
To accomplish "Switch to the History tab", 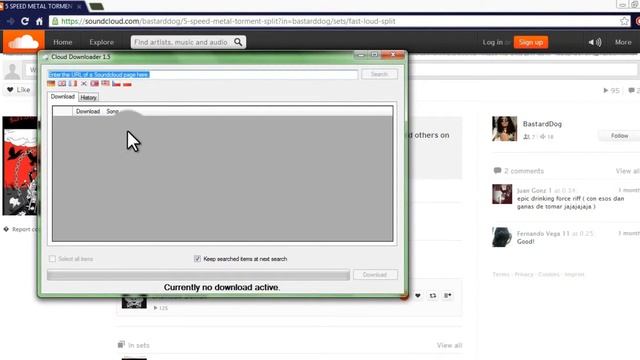I will click(88, 98).
